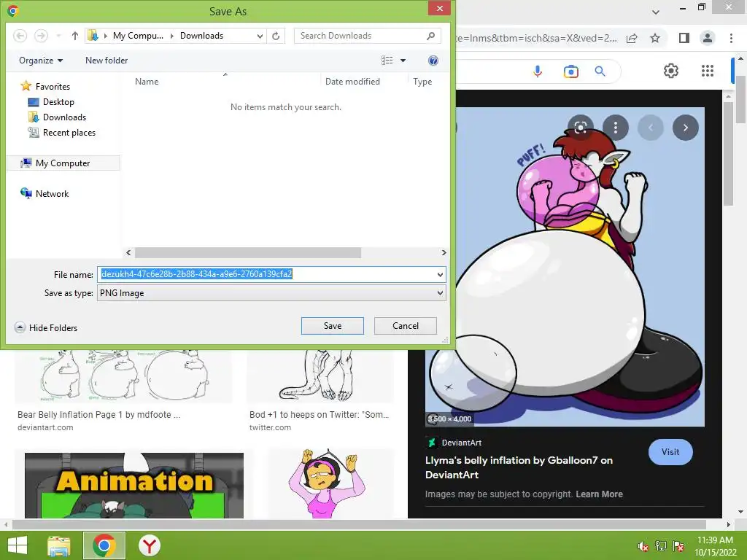Click the Visit button
747x560 pixels.
pos(670,452)
